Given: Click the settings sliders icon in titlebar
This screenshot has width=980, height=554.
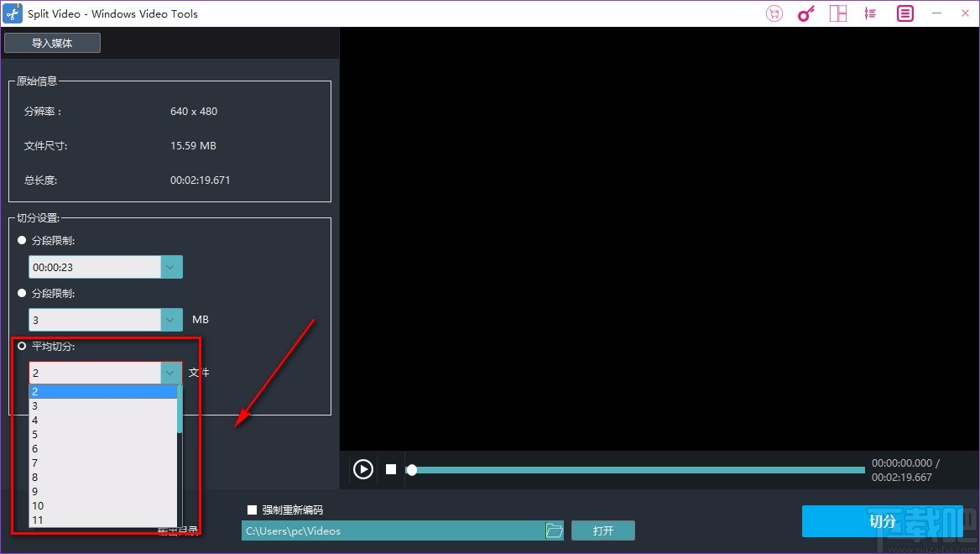Looking at the screenshot, I should tap(870, 13).
